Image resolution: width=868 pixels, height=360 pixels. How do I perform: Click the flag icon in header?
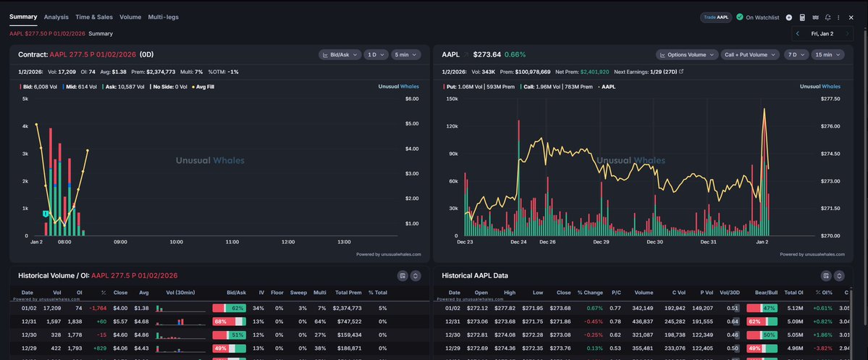coord(815,17)
